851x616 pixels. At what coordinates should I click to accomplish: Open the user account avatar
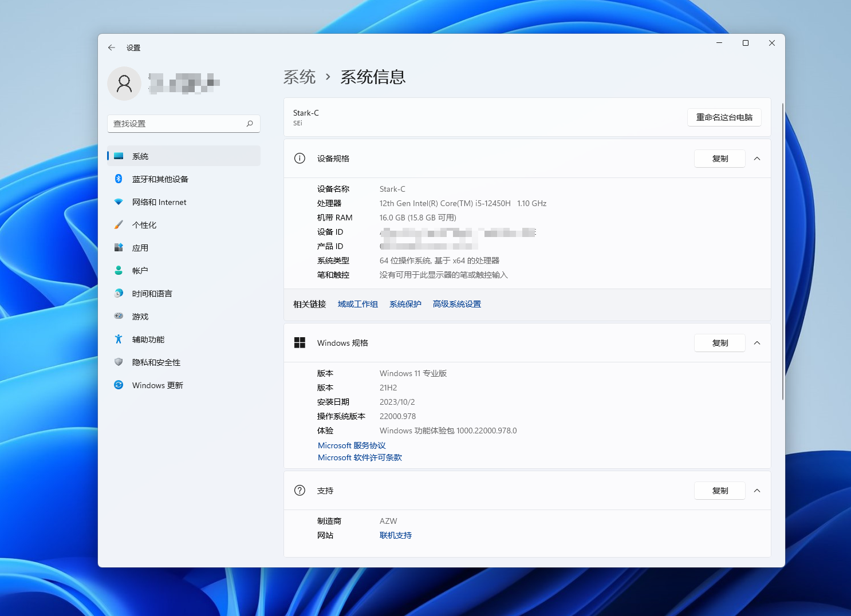tap(124, 84)
